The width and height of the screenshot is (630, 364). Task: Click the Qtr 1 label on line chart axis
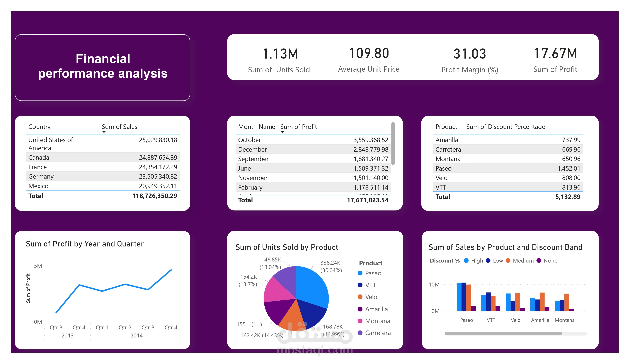[102, 328]
